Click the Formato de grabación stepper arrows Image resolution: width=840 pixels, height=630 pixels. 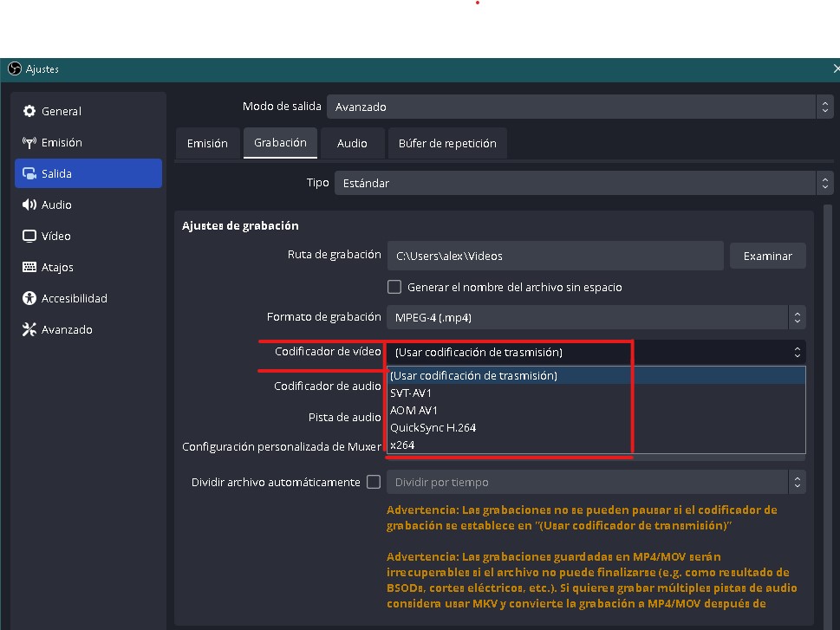pyautogui.click(x=798, y=318)
